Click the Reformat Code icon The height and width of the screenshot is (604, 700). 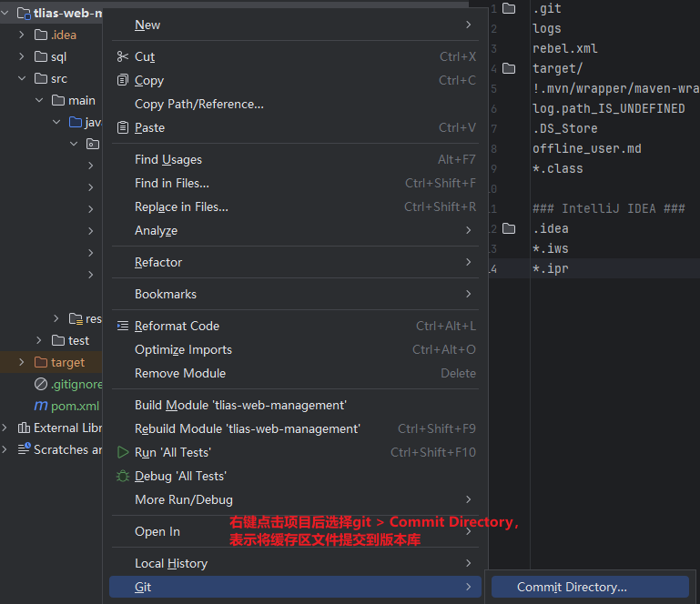click(x=122, y=326)
